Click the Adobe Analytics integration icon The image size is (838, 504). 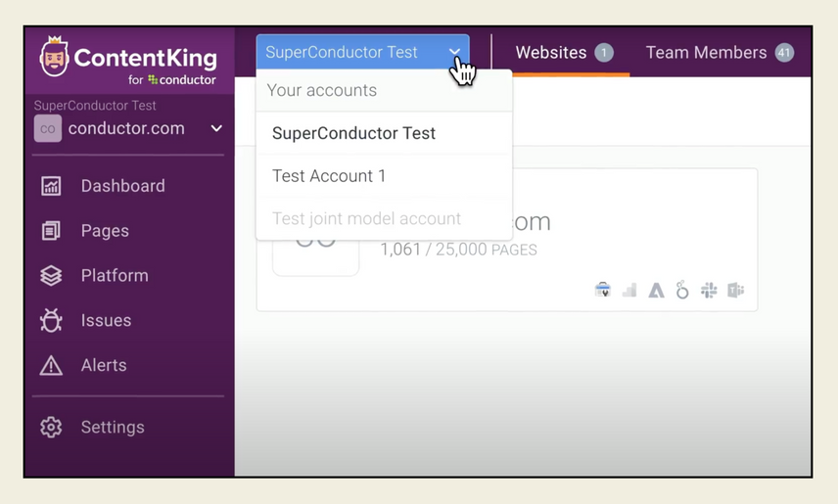tap(656, 291)
